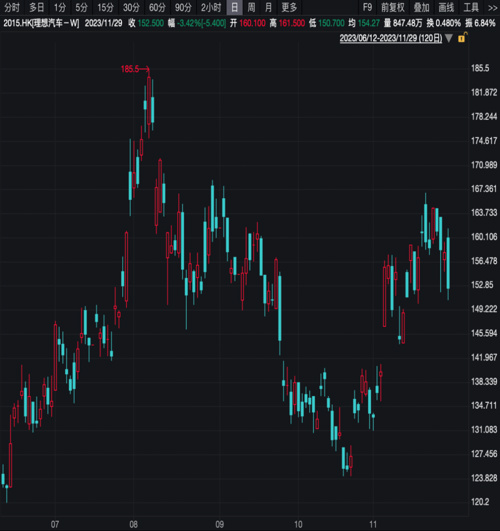Choose the 1分 interval
Image resolution: width=500 pixels, height=531 pixels.
coord(60,7)
